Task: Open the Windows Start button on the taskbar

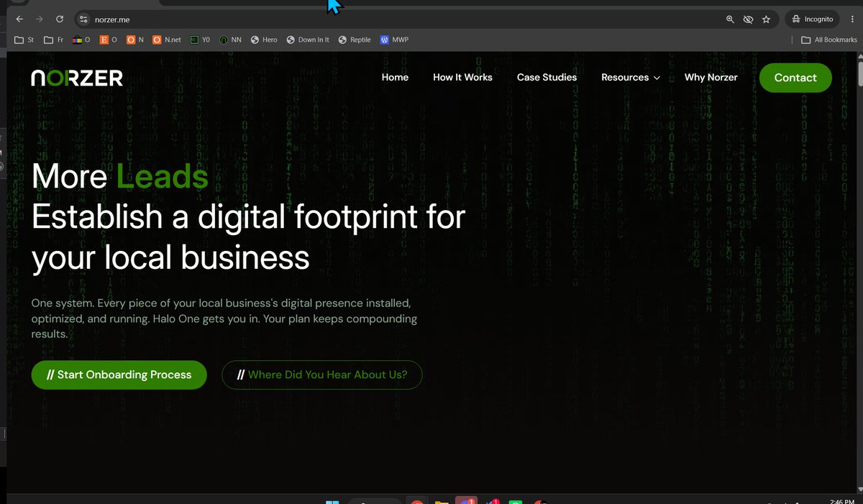Action: [333, 501]
